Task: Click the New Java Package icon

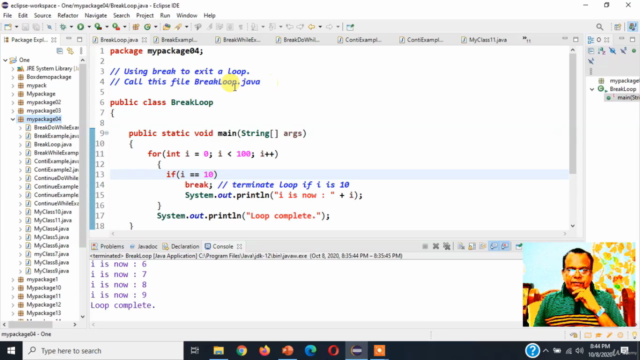Action: pos(136,27)
